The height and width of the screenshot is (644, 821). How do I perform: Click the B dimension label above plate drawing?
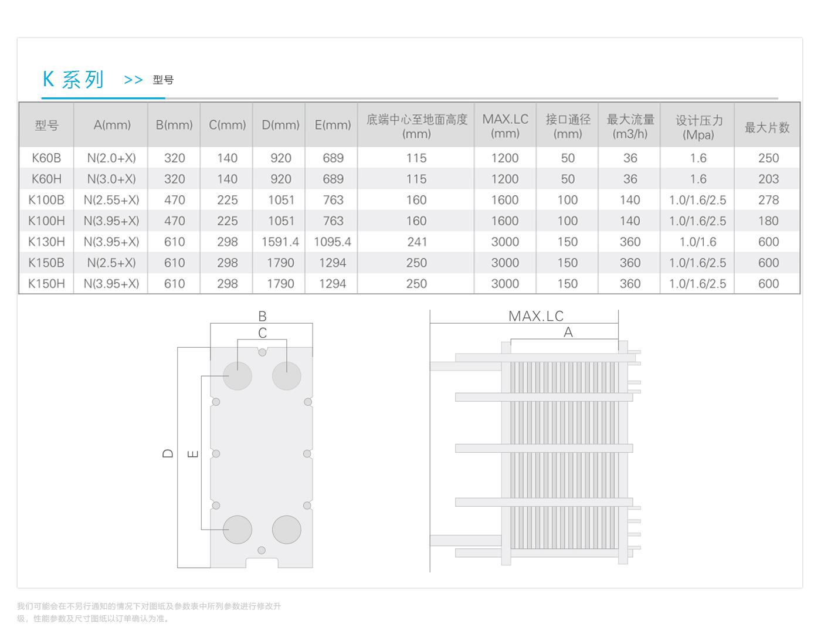point(262,316)
